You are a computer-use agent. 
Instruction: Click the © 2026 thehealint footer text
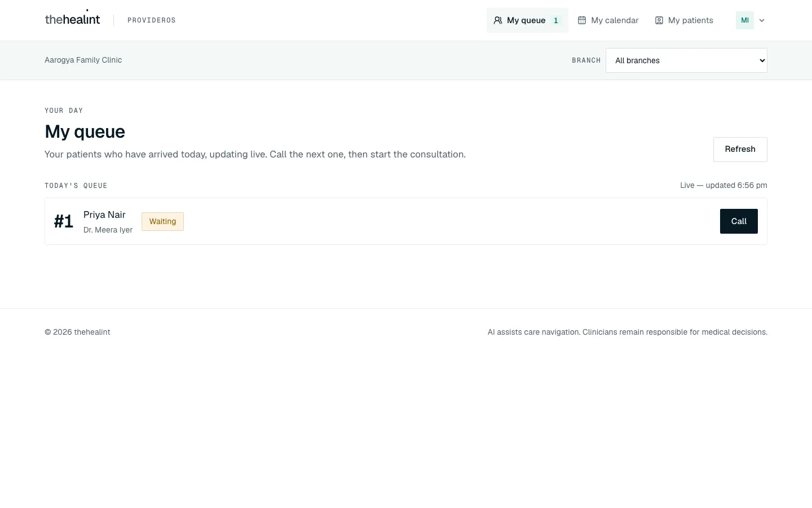pos(77,332)
